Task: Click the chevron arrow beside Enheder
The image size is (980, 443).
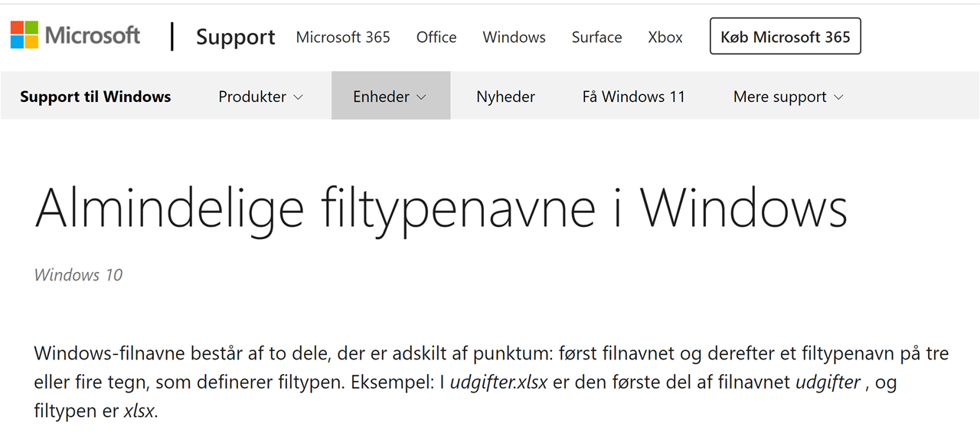Action: pyautogui.click(x=421, y=97)
